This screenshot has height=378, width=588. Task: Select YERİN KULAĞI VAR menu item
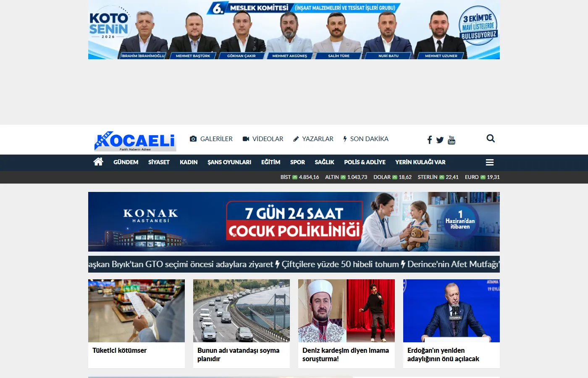pyautogui.click(x=420, y=162)
